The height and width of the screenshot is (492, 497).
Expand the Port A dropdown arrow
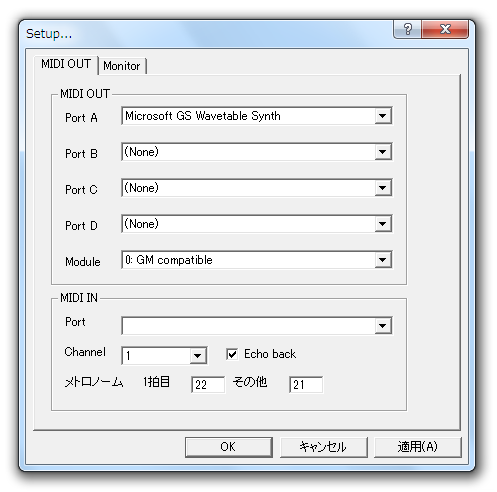pyautogui.click(x=383, y=116)
